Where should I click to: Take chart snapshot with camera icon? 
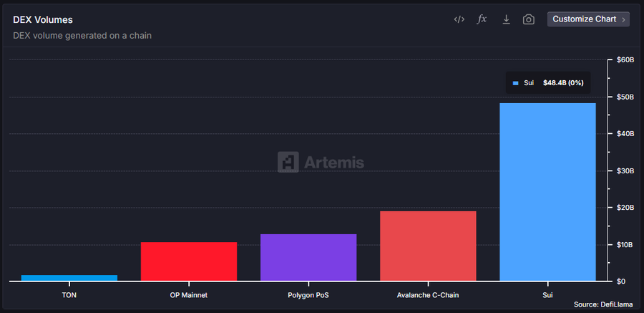529,19
